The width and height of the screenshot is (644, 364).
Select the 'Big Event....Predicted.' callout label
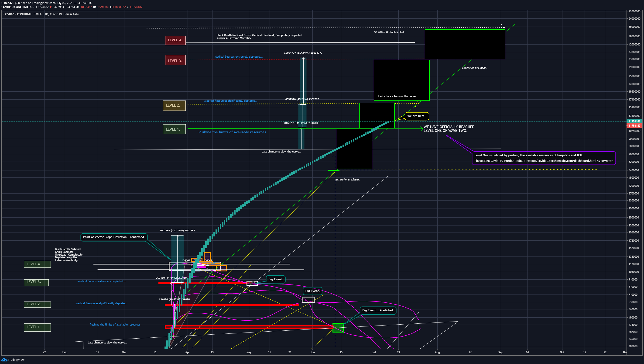tap(378, 310)
